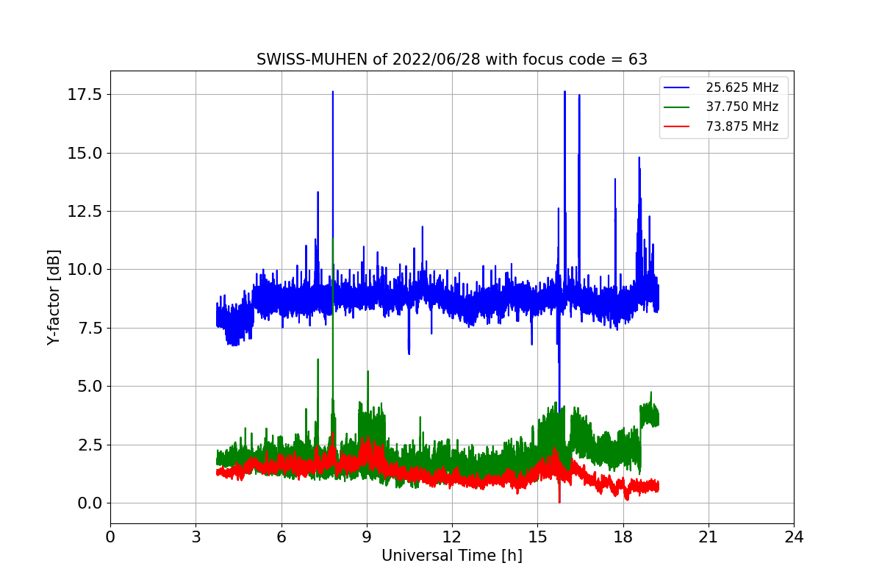882x588 pixels.
Task: Click the 18 x-axis tick label
Action: pos(623,537)
